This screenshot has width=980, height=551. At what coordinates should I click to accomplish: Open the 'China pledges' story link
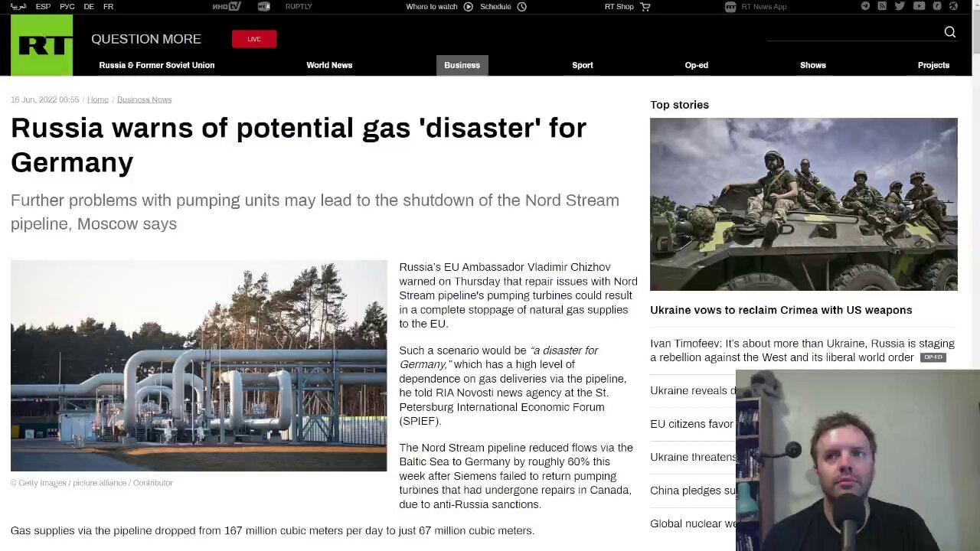[x=693, y=491]
